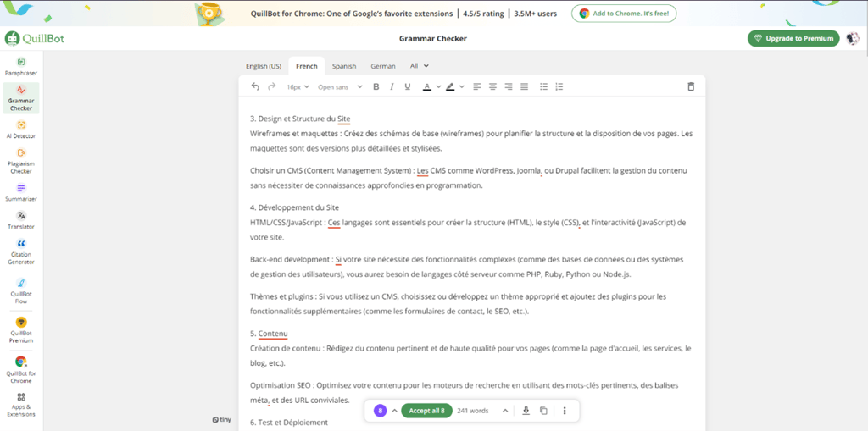Click the underlined word Site
The image size is (868, 431).
pyautogui.click(x=344, y=119)
